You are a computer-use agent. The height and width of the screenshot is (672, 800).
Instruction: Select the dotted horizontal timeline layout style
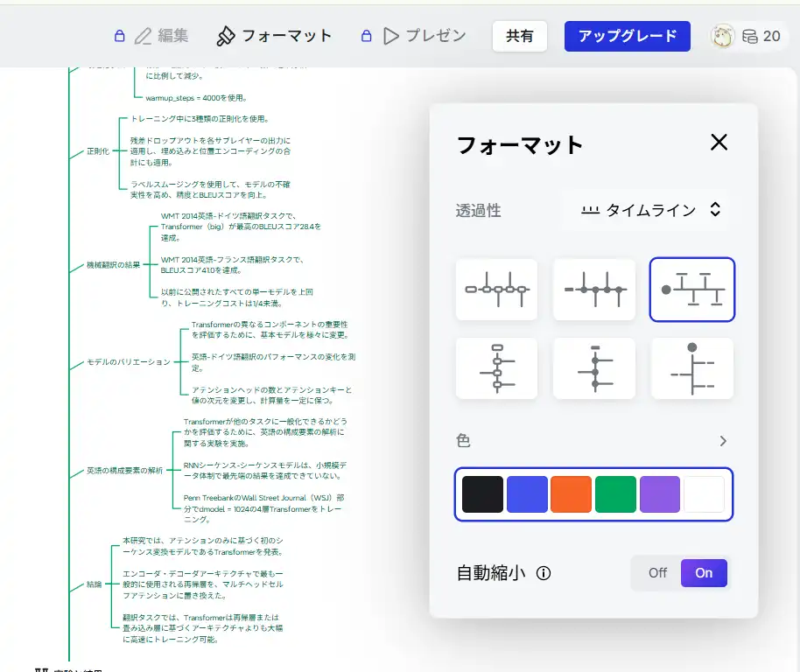(x=594, y=290)
